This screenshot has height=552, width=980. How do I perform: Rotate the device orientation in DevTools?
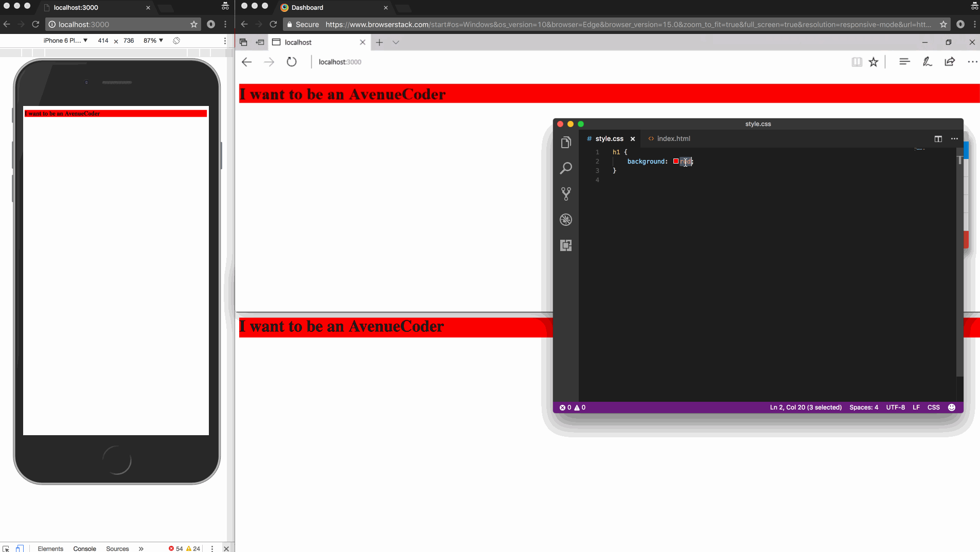click(176, 40)
